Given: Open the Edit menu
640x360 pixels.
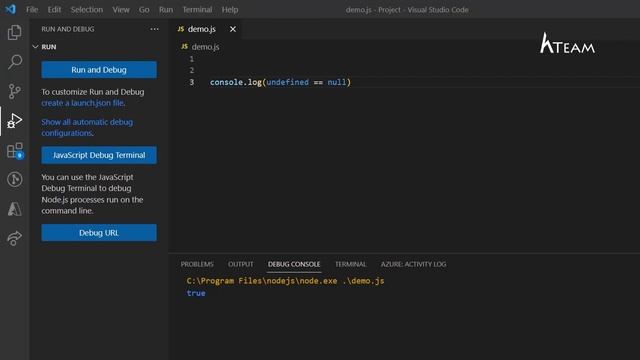Looking at the screenshot, I should (x=54, y=9).
